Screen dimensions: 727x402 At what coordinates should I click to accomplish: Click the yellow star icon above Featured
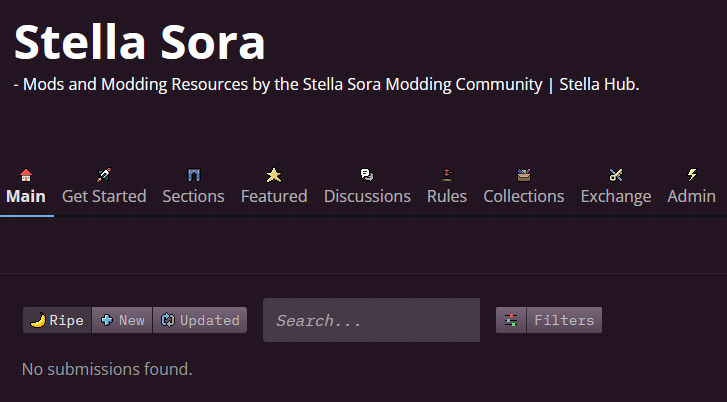[274, 175]
